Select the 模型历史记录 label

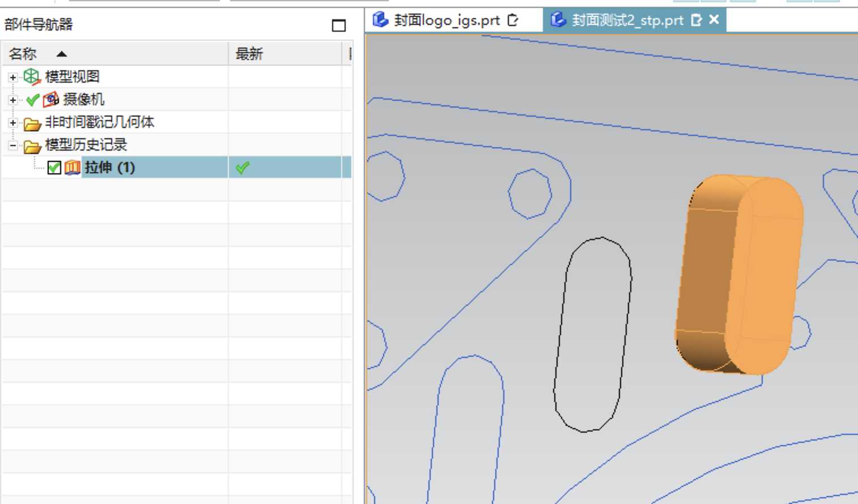point(86,145)
